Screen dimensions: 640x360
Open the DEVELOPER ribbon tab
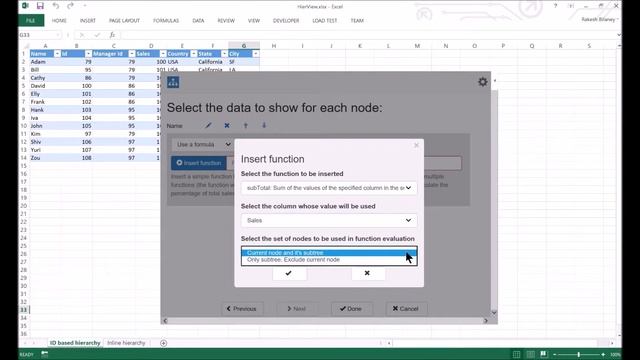[x=286, y=20]
